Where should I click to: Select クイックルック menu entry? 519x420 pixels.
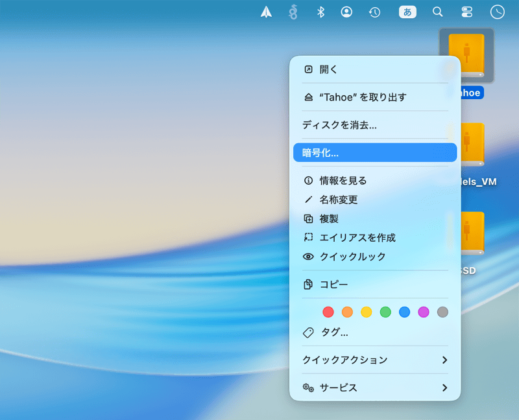(x=375, y=257)
